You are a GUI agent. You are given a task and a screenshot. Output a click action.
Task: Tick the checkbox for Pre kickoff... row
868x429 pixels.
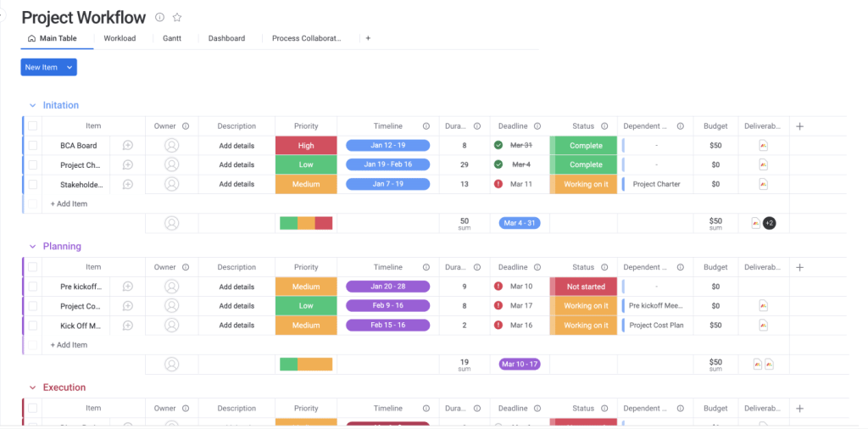pos(33,287)
